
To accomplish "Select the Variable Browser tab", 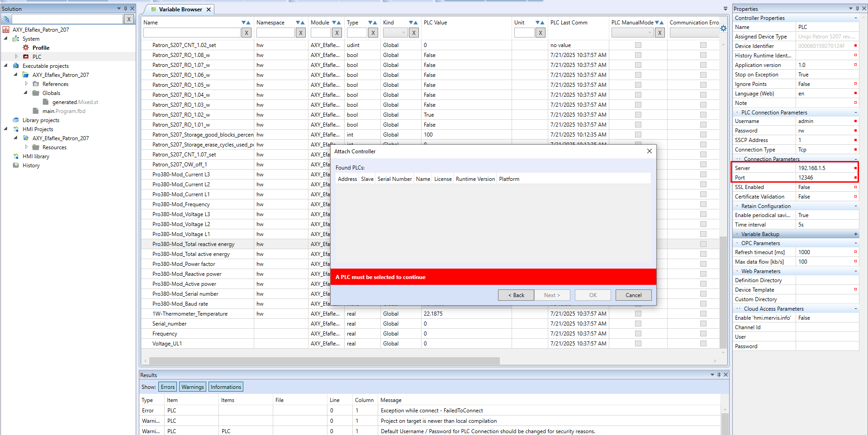I will 180,9.
